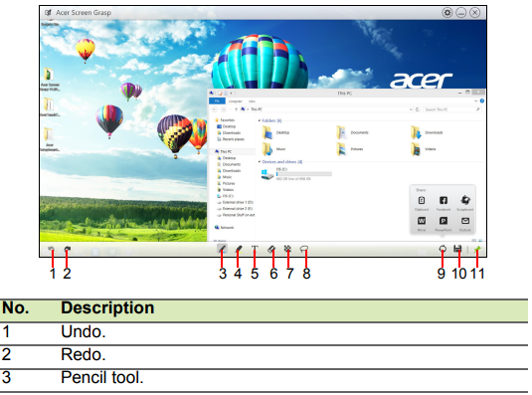Image resolution: width=532 pixels, height=395 pixels.
Task: Click Back arrow in This PC window
Action: tap(214, 109)
